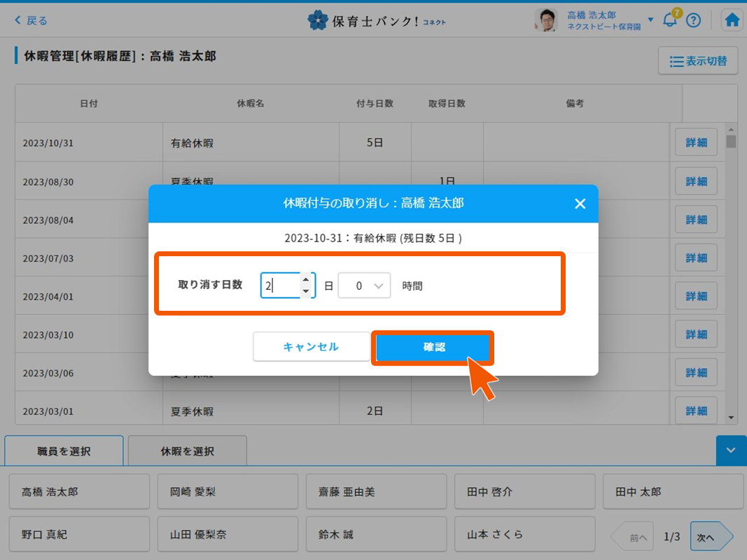Open the notification bell
Screen dimensions: 747x560
(x=670, y=20)
